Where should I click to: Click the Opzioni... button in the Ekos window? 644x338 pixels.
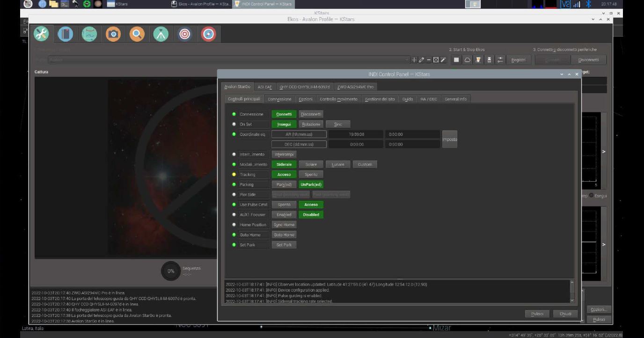[599, 309]
